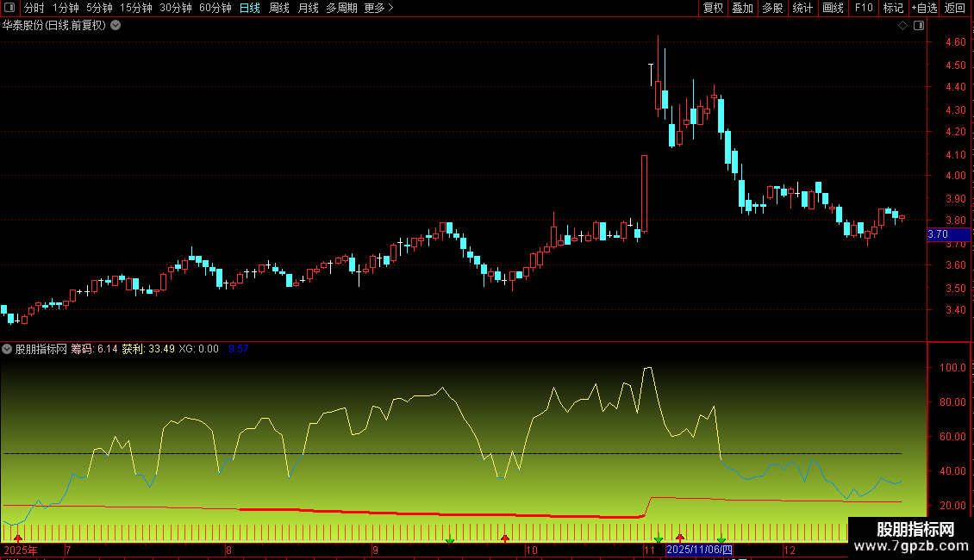Click month 10 on the time axis

[x=531, y=550]
